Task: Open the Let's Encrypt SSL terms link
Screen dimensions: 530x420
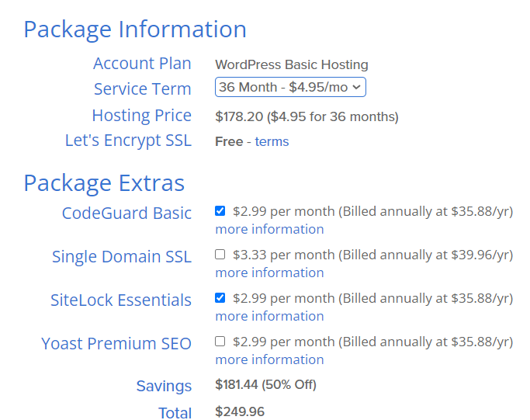Action: pyautogui.click(x=272, y=141)
